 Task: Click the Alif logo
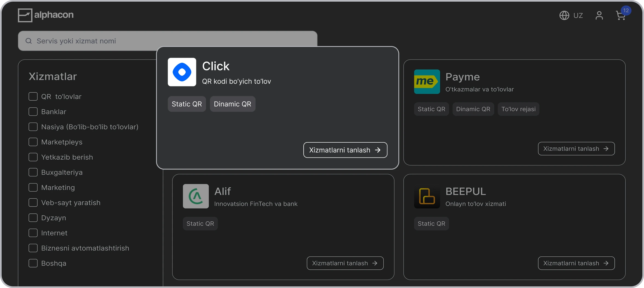tap(196, 196)
